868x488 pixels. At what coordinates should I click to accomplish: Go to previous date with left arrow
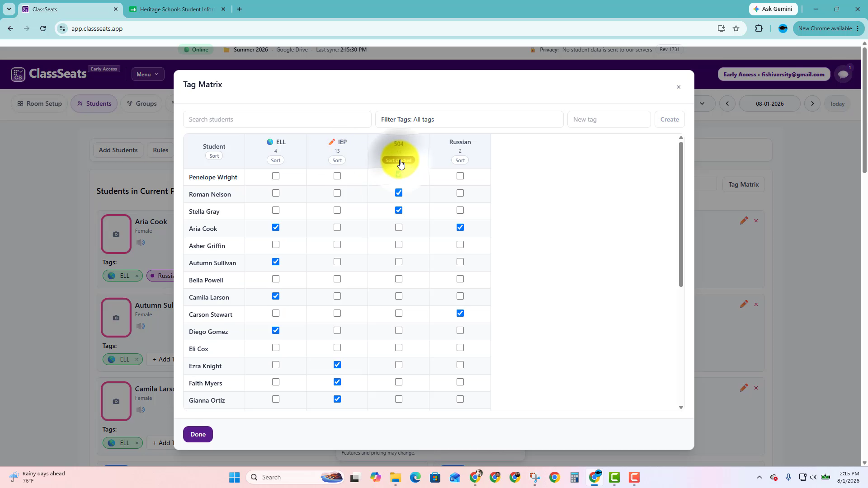727,103
